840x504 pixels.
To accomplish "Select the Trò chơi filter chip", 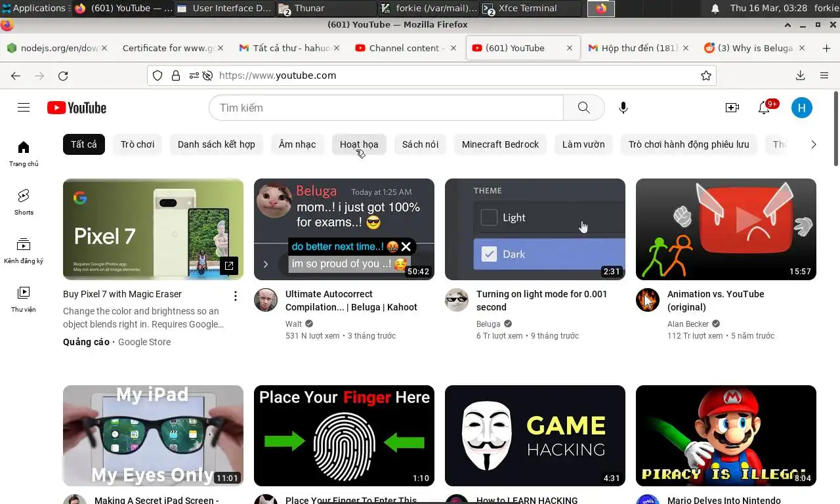I will pos(137,144).
